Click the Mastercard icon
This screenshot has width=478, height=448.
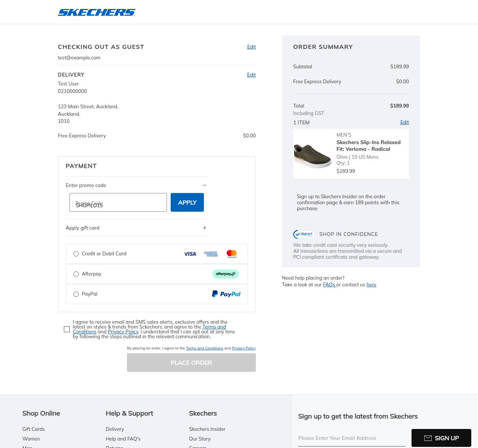click(x=232, y=254)
